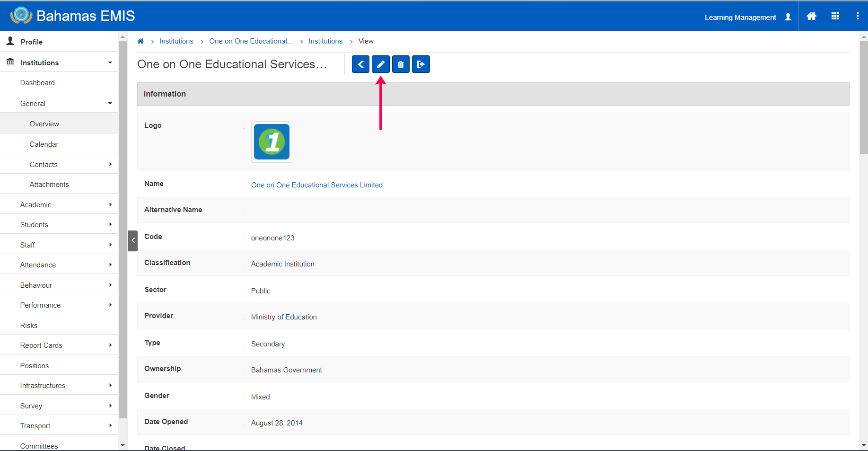This screenshot has height=451, width=868.
Task: Expand the Academic submenu
Action: 110,204
